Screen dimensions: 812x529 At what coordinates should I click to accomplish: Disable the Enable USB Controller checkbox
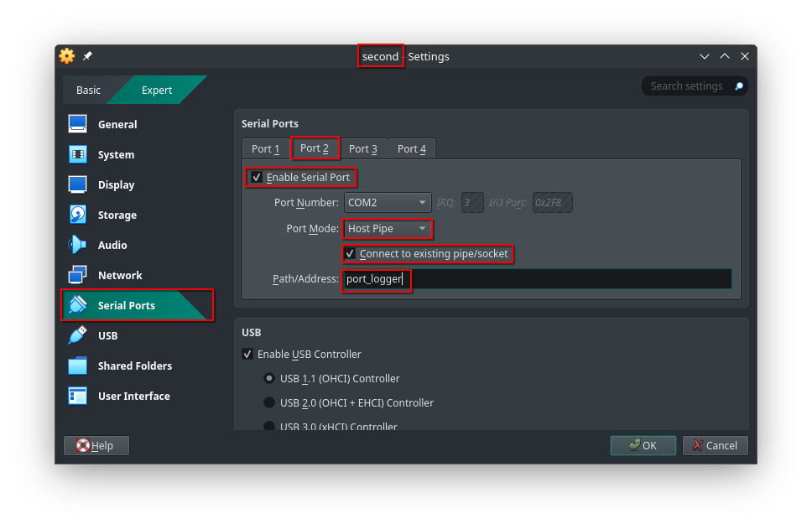(247, 354)
